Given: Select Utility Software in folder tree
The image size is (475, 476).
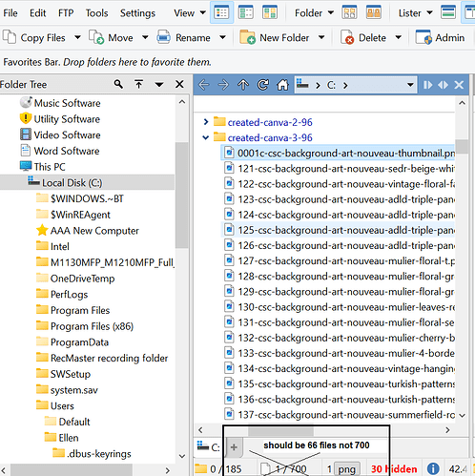Looking at the screenshot, I should (x=67, y=119).
